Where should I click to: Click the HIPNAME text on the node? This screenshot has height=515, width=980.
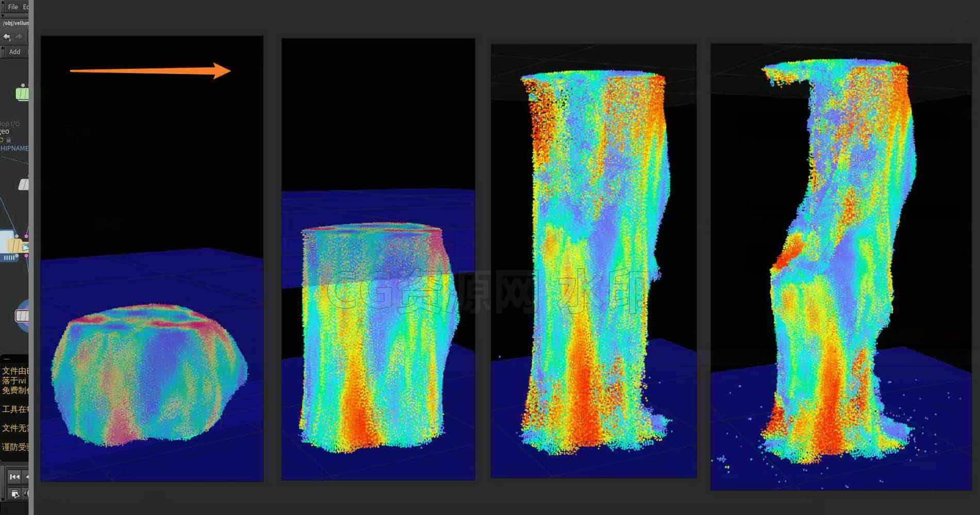click(x=14, y=148)
